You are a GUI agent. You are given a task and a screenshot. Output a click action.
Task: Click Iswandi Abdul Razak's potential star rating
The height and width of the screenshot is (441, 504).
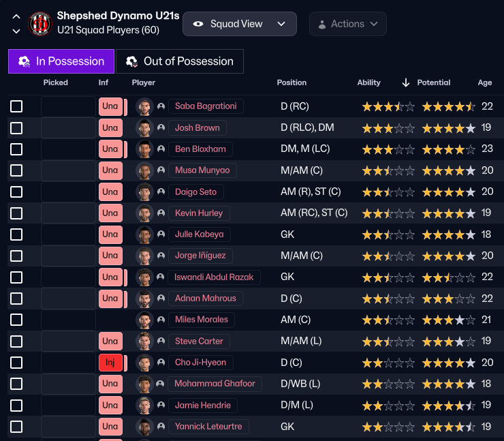pos(449,277)
